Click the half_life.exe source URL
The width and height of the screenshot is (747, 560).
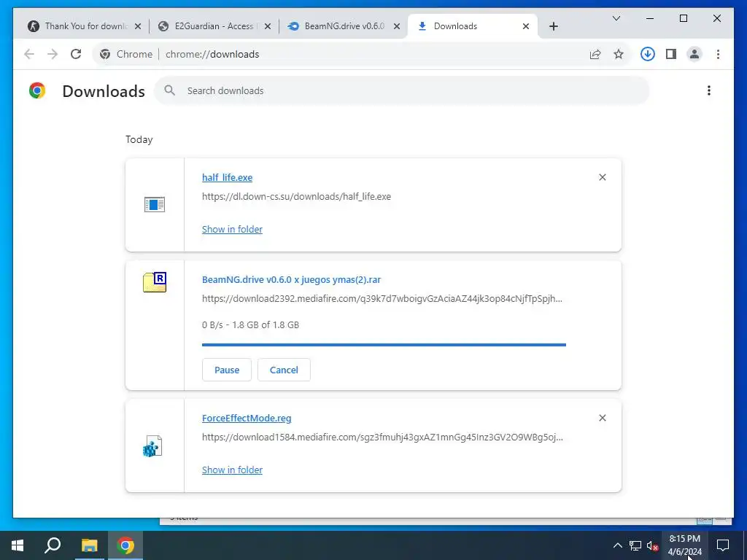[296, 197]
